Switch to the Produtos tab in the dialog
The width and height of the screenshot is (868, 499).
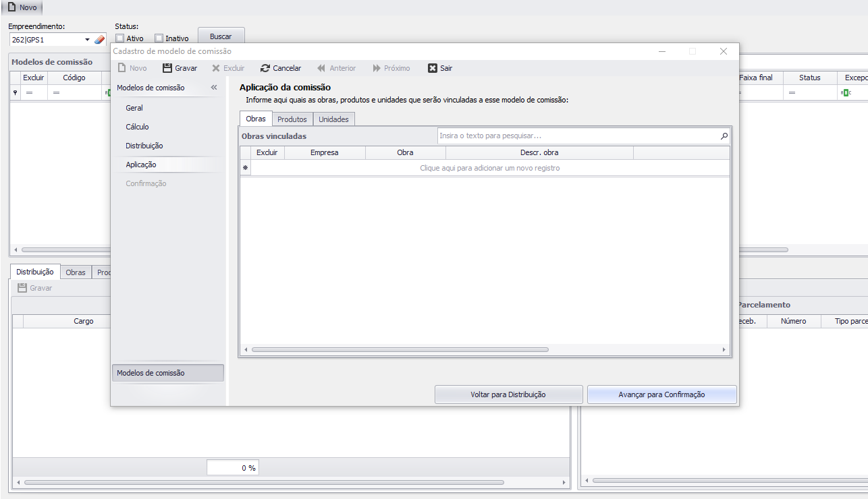pos(292,119)
